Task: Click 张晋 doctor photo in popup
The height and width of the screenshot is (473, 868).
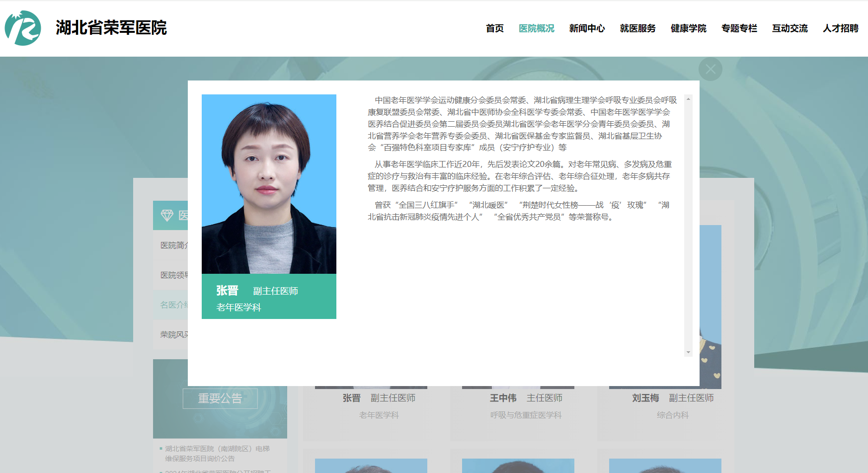Action: tap(269, 184)
